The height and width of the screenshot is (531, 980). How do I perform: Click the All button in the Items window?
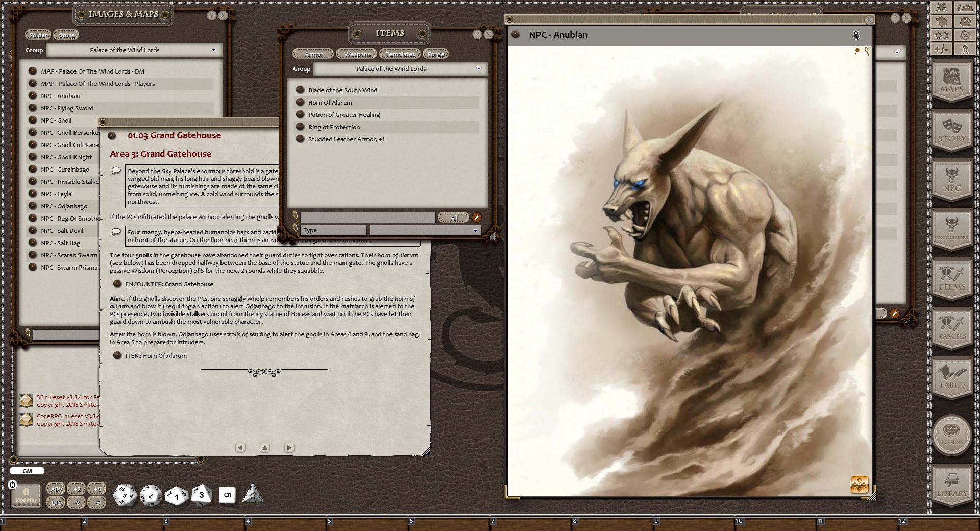coord(453,217)
